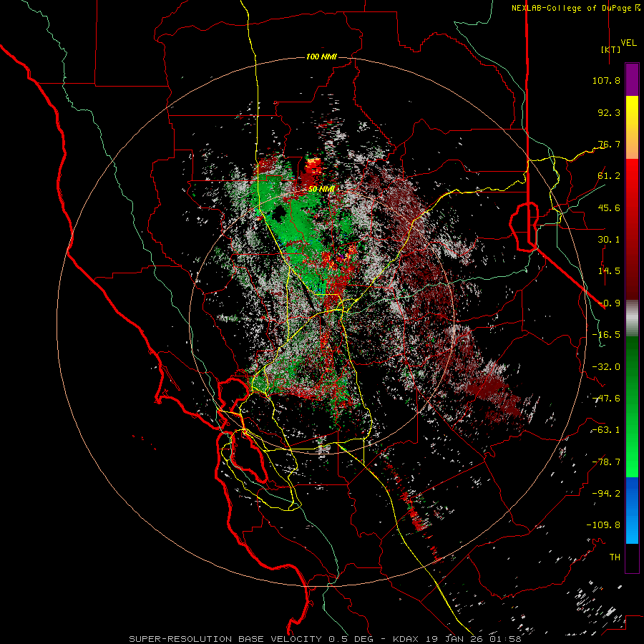644x644 pixels.
Task: Click the Super-Resolution Base Velocity caption
Action: 325,639
